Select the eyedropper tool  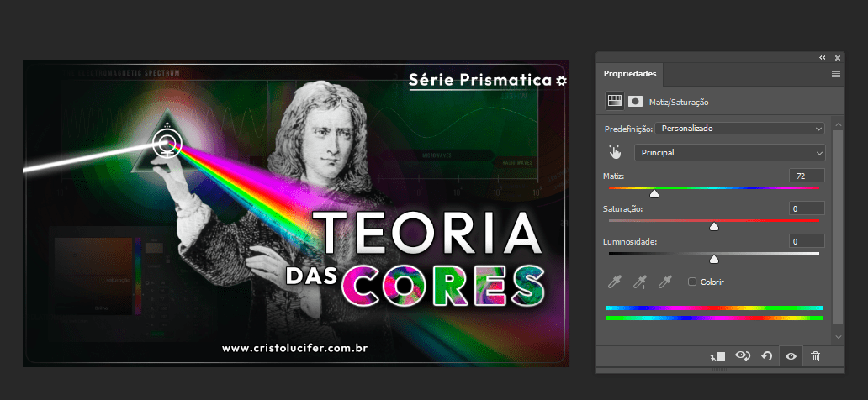pyautogui.click(x=616, y=282)
